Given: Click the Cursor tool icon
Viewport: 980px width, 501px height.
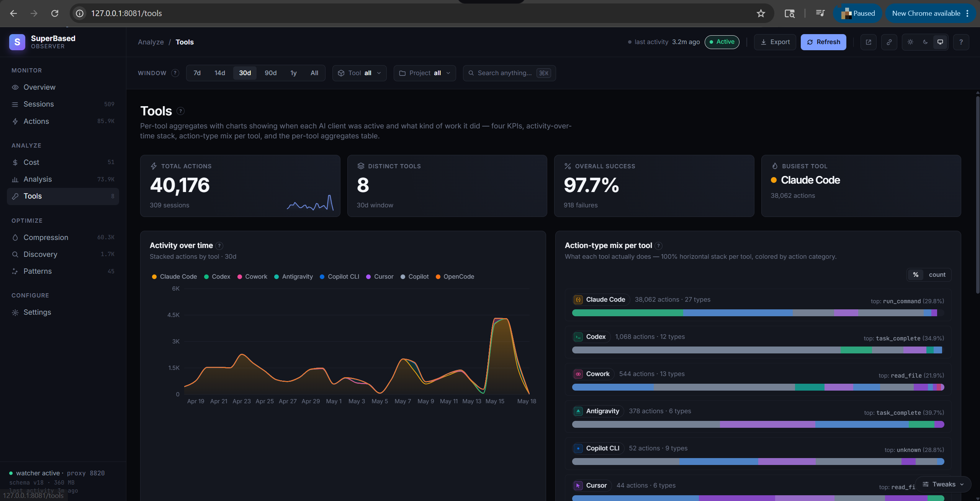Looking at the screenshot, I should click(x=578, y=485).
